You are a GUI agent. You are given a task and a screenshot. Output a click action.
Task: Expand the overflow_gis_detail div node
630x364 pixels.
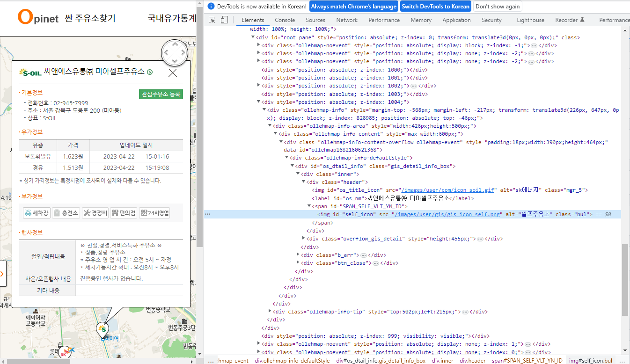click(304, 239)
